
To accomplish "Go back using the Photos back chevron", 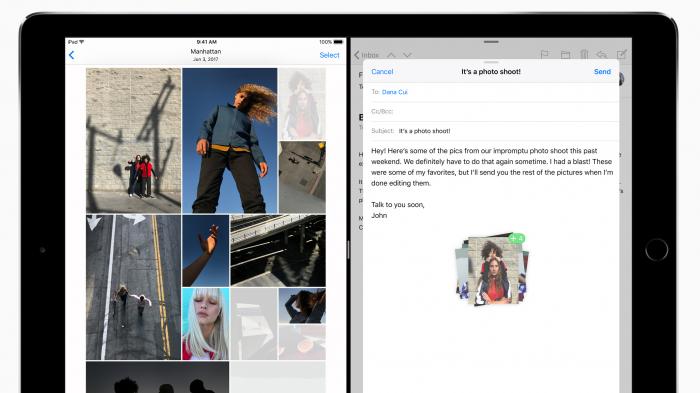I will coord(71,55).
